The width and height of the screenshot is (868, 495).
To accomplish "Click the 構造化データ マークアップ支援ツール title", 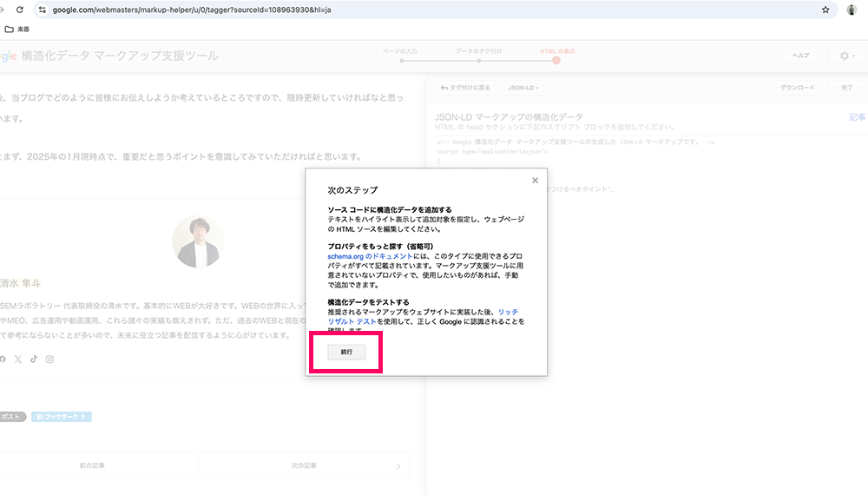I will [x=120, y=56].
